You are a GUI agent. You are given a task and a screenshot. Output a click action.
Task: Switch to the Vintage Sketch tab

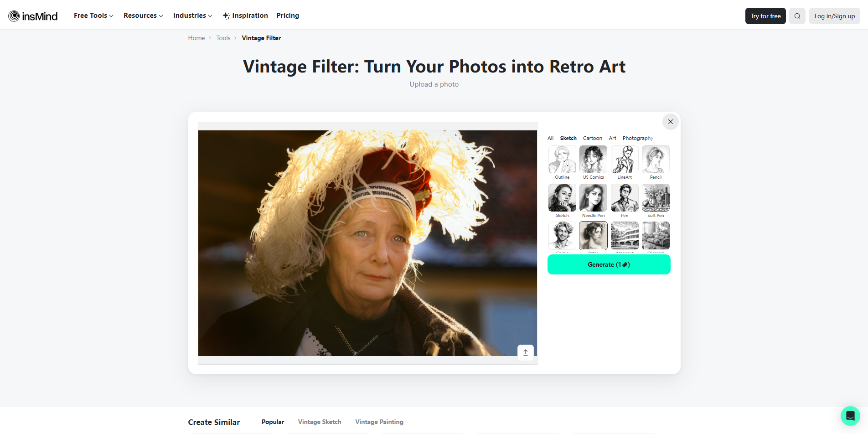[x=319, y=422]
